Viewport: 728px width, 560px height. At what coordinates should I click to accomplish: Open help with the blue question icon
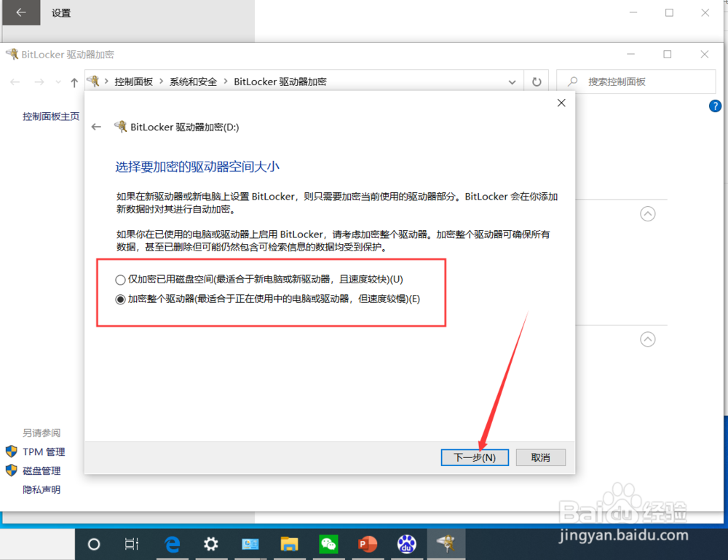click(x=715, y=106)
